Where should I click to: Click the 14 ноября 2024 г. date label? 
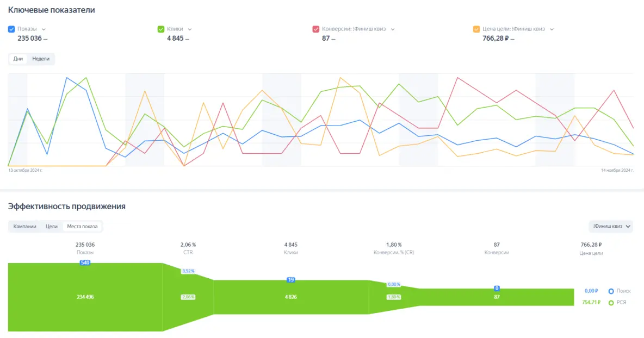click(617, 170)
